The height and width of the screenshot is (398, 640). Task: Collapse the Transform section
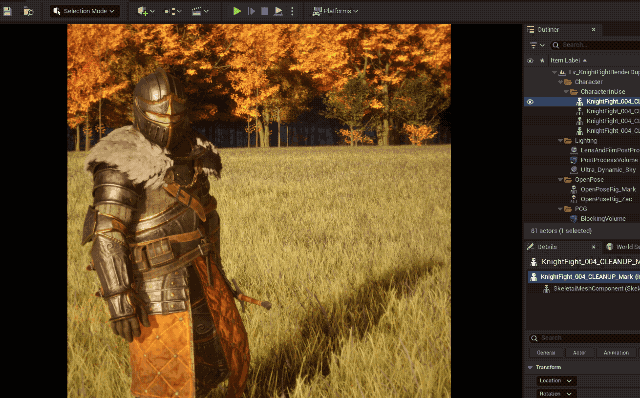point(530,367)
